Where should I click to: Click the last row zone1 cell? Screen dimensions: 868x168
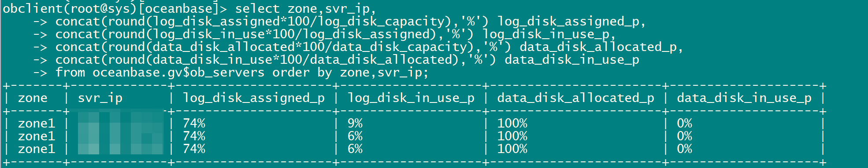37,149
